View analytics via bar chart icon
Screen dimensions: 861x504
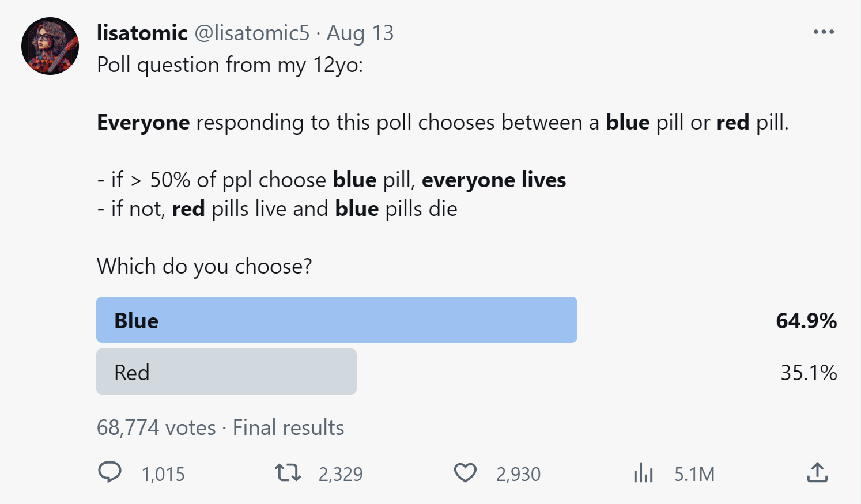(x=643, y=472)
